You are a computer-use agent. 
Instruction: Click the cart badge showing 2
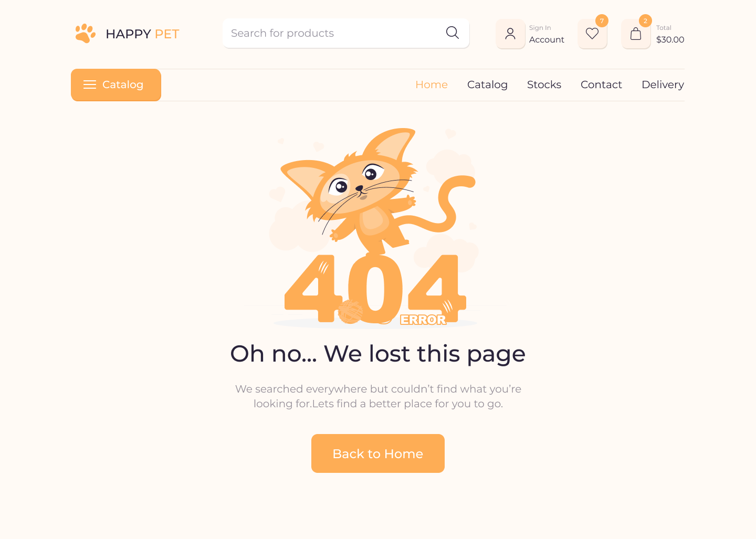(x=645, y=21)
